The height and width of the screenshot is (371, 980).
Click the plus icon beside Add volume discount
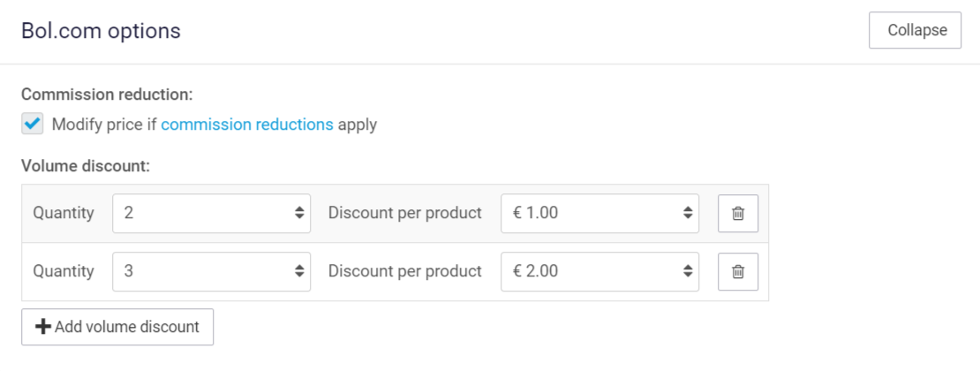[x=42, y=327]
